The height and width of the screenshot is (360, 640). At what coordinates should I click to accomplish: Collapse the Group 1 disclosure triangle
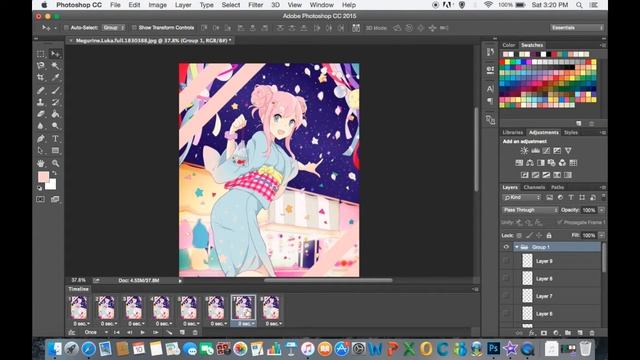(517, 247)
